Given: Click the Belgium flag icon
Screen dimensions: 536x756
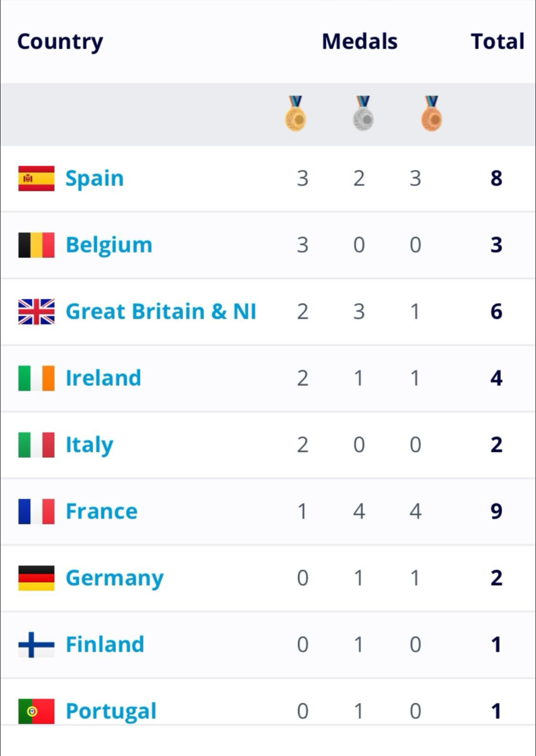Looking at the screenshot, I should click(36, 245).
